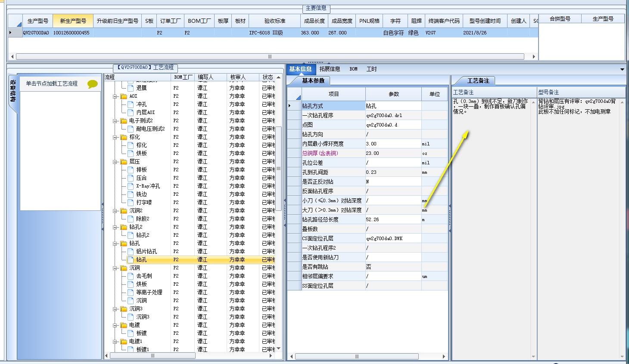Click the 合拼型号 column header
This screenshot has height=364, width=629.
[560, 19]
